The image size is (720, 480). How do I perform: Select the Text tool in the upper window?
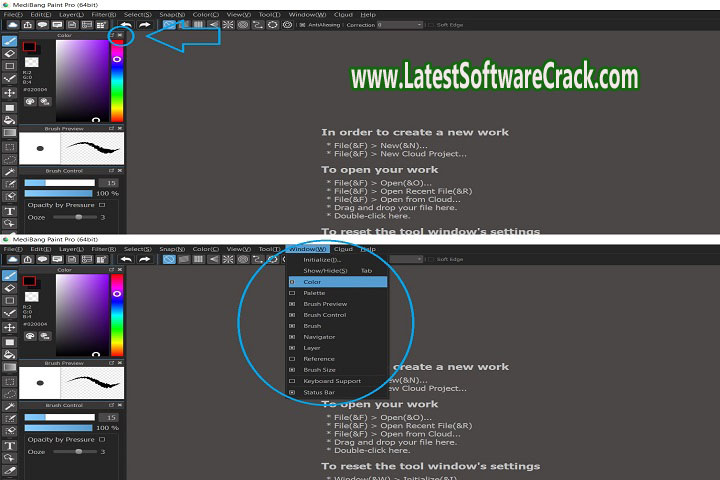tap(9, 211)
